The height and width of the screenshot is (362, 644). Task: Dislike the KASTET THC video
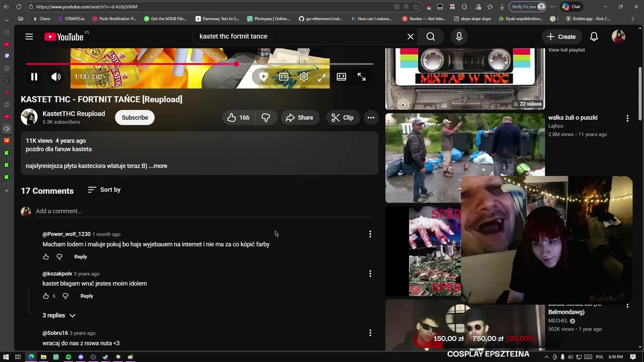point(266,118)
